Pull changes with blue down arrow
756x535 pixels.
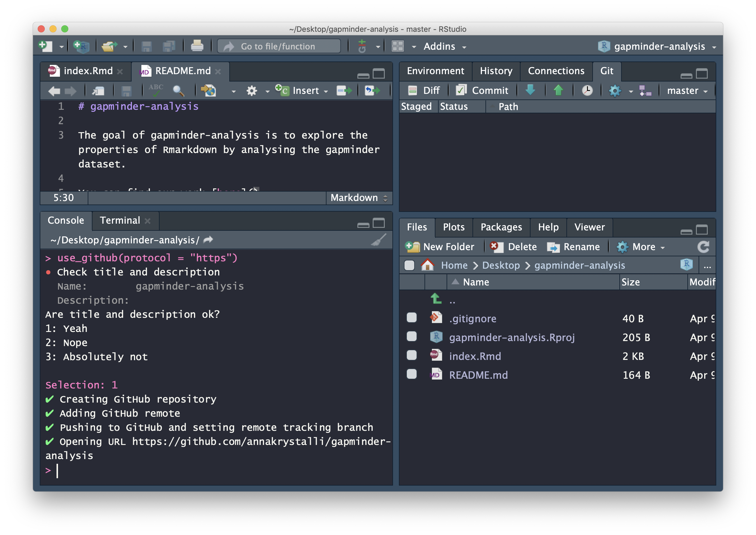[x=530, y=90]
